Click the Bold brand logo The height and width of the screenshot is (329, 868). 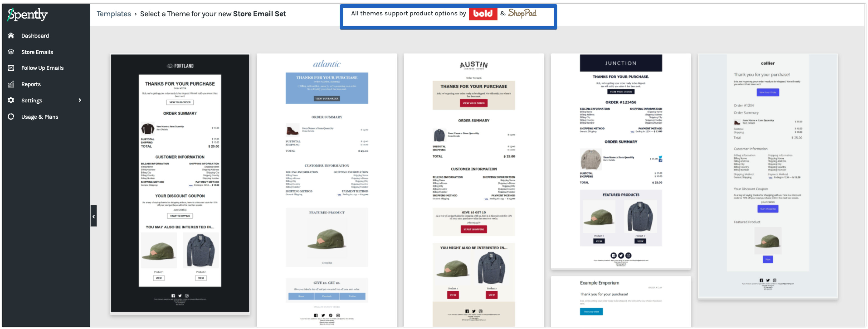coord(483,13)
